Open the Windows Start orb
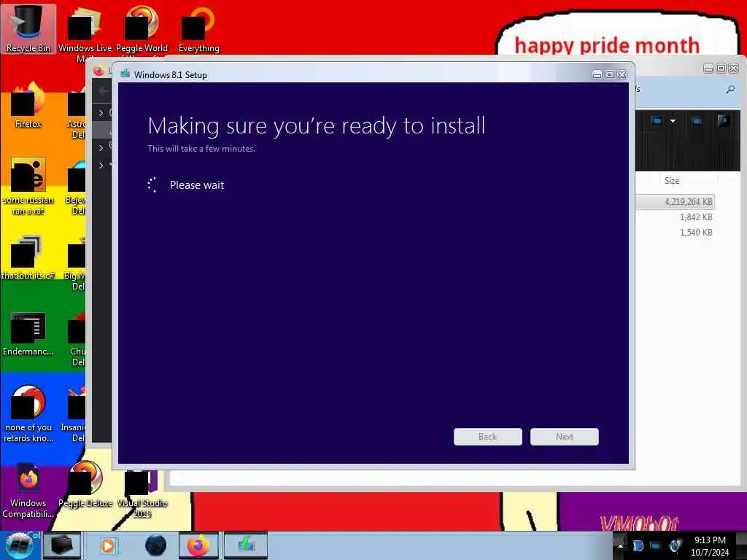 click(x=20, y=545)
